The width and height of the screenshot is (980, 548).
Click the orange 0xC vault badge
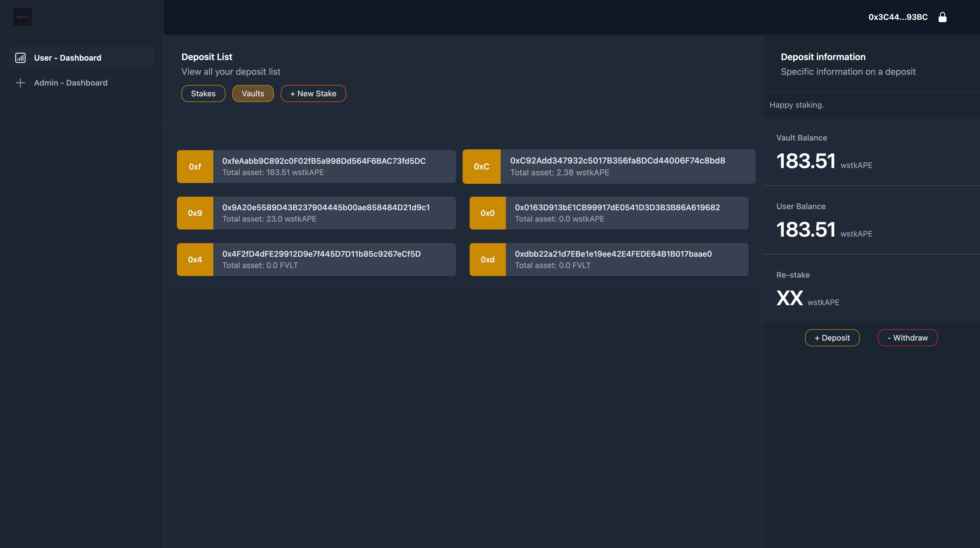coord(481,166)
